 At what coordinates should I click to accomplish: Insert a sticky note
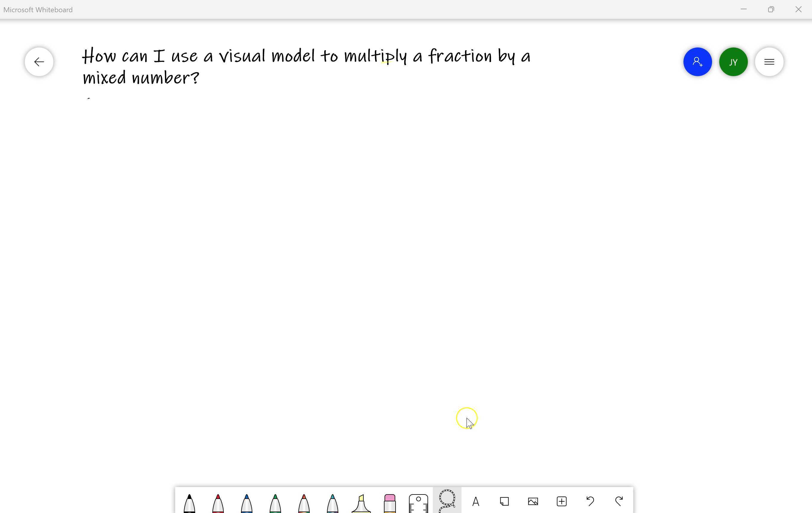click(504, 502)
